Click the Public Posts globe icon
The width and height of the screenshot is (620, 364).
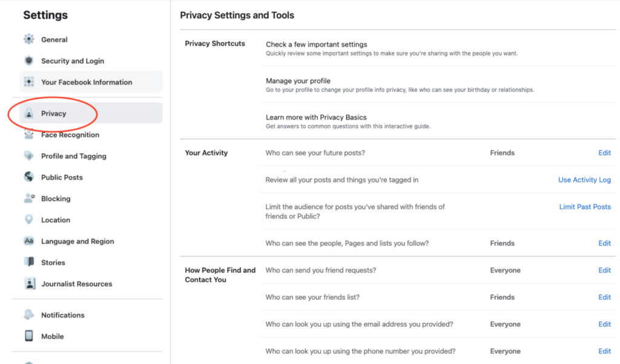[29, 177]
